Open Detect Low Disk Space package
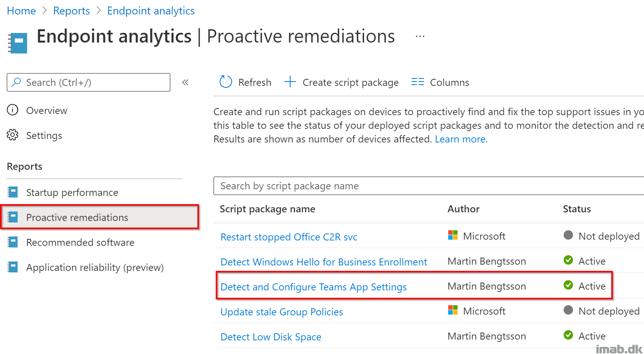Viewport: 644px width, 354px height. coord(271,337)
